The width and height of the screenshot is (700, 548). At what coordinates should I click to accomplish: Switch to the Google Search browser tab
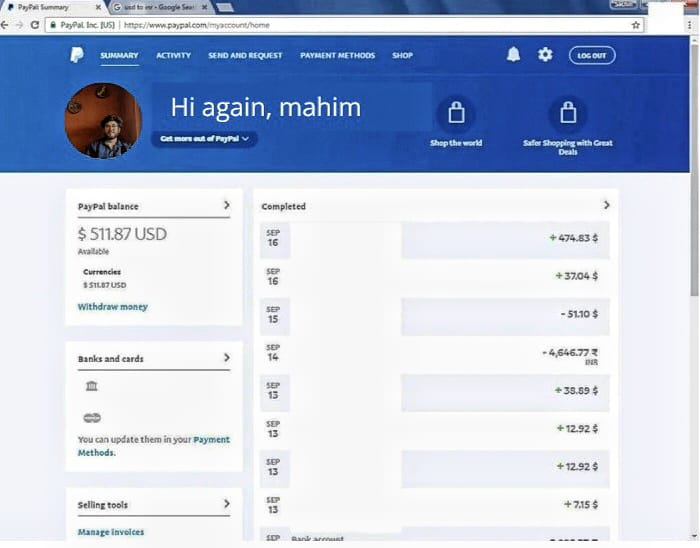point(158,7)
